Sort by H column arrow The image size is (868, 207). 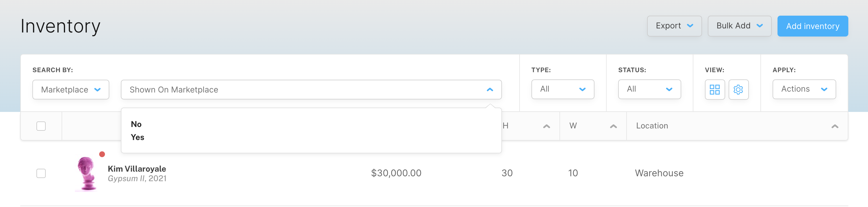(546, 126)
